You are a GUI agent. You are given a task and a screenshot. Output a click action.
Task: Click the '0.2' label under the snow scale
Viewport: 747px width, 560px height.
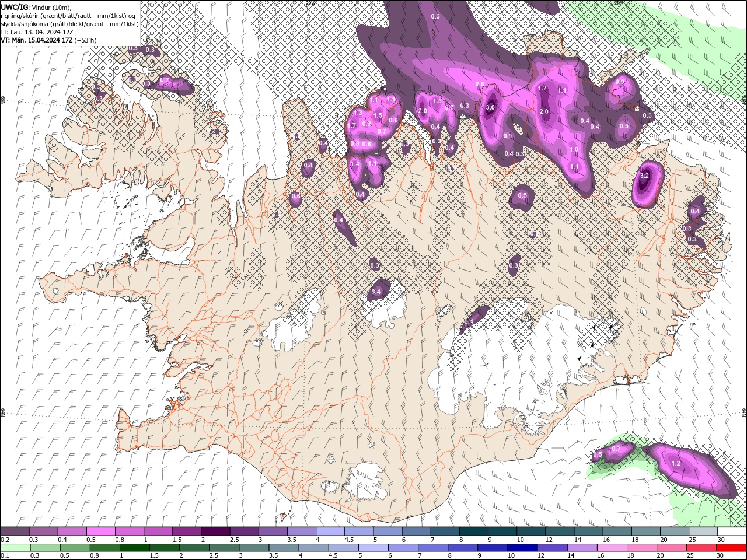coord(5,540)
